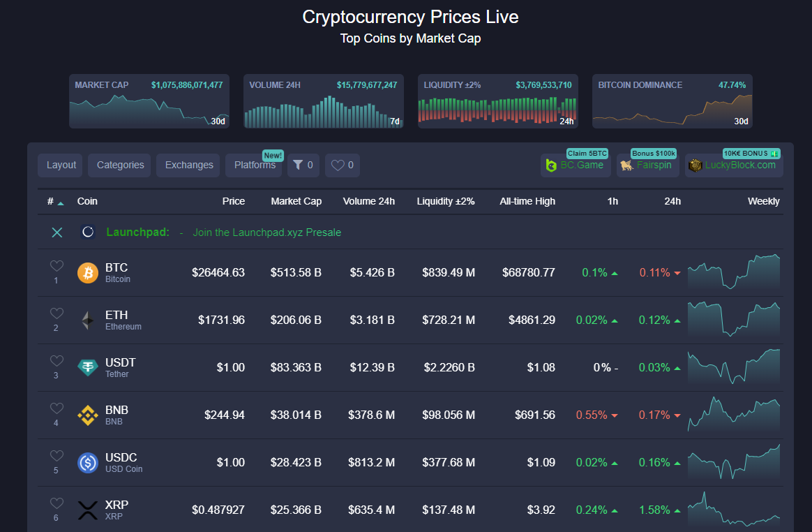Open the USDT Tether coin name
812x532 pixels.
120,368
